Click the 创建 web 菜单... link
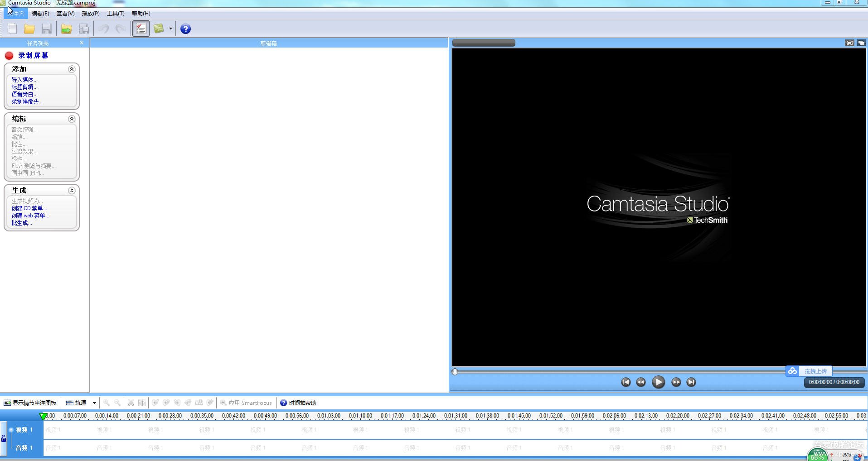 30,216
